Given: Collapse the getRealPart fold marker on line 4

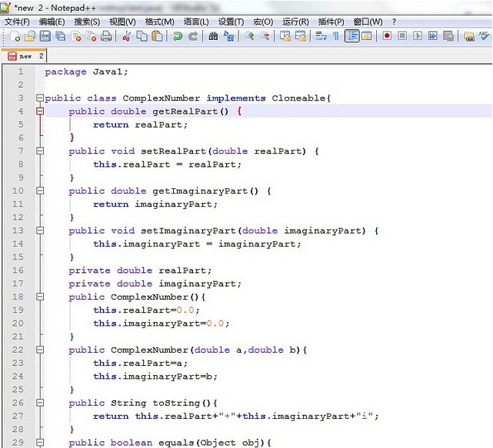Looking at the screenshot, I should tap(40, 111).
